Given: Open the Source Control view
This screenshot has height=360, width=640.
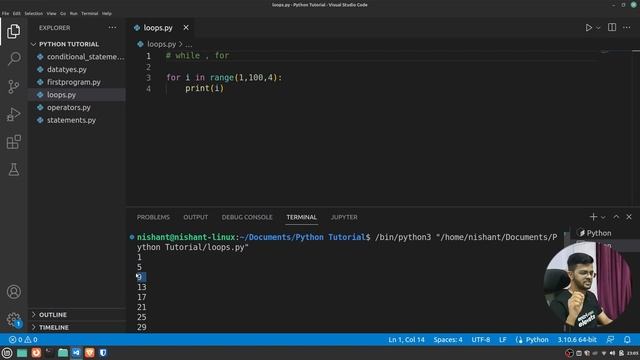Looking at the screenshot, I should pos(13,87).
